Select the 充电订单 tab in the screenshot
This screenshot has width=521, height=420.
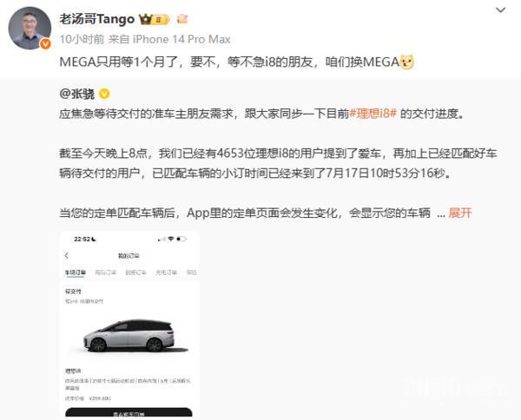click(166, 272)
